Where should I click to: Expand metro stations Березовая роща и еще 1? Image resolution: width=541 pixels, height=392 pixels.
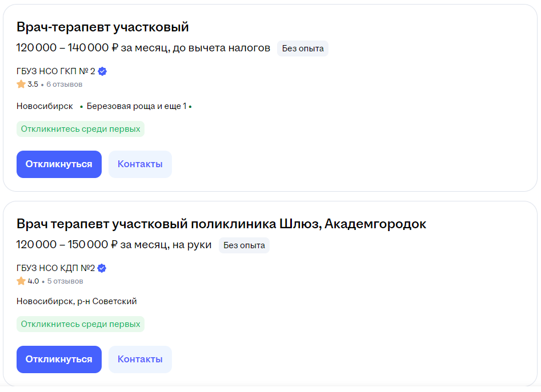(x=137, y=106)
